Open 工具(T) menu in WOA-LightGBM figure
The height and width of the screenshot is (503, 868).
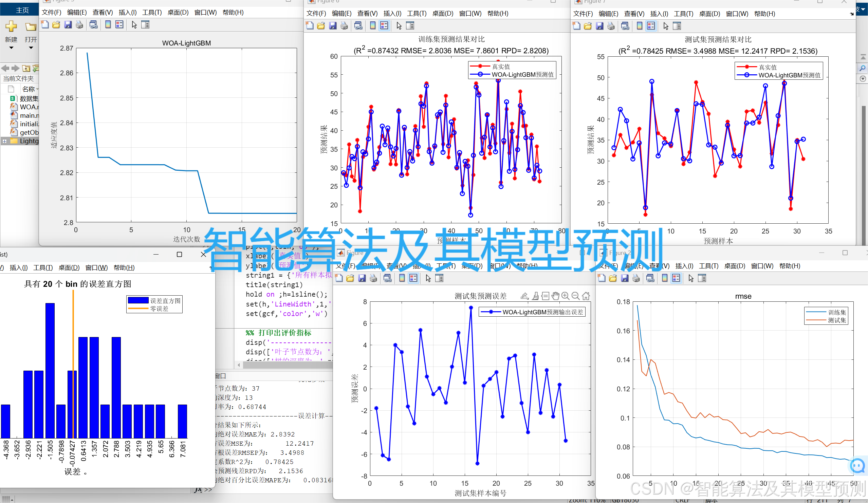pos(152,13)
